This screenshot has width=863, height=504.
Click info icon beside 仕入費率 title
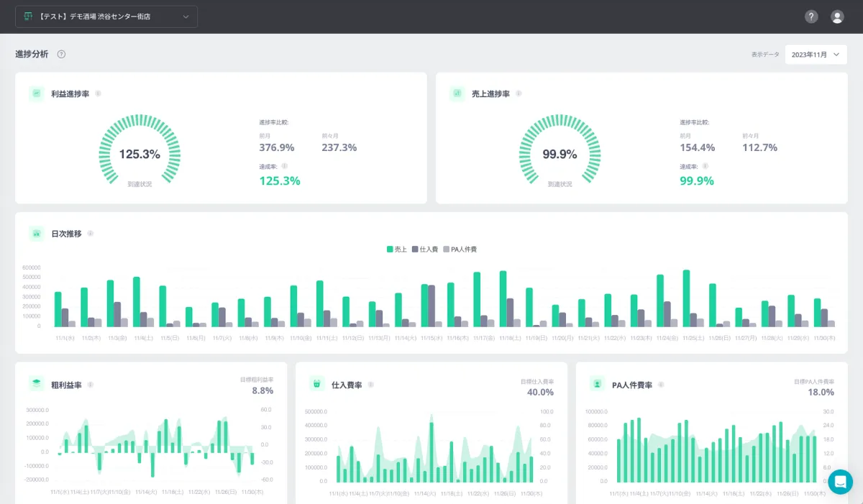pos(370,385)
